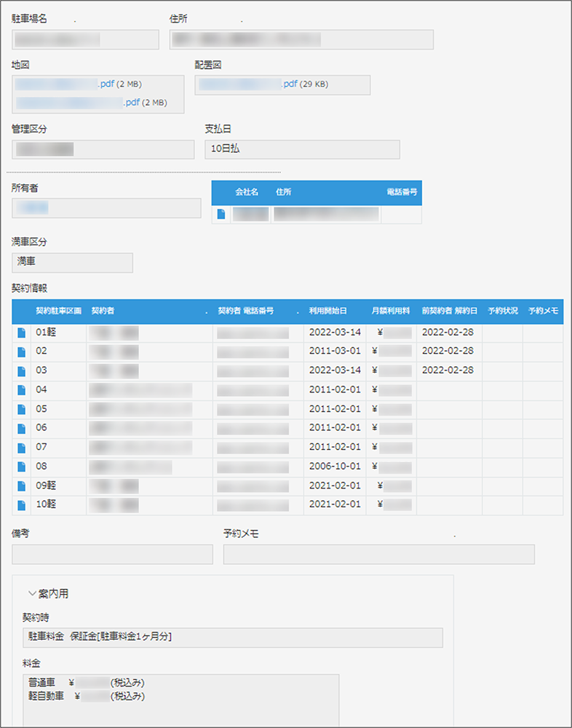Open record icon for parking space 06

[x=21, y=428]
